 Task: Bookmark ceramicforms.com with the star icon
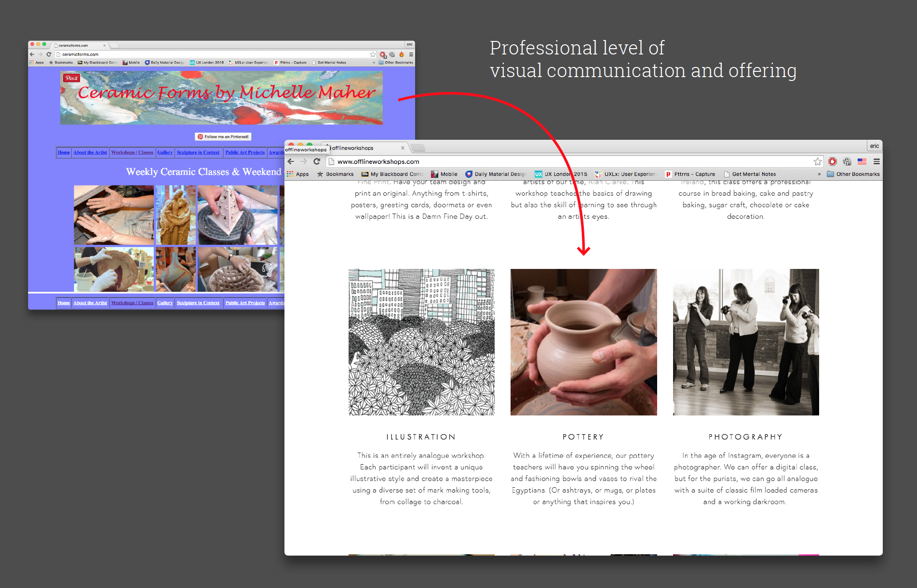[x=373, y=54]
